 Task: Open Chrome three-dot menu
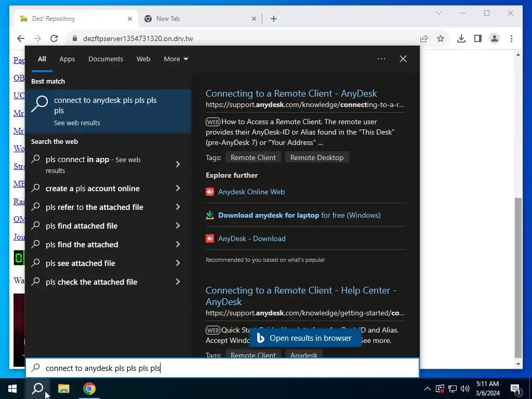[x=511, y=38]
